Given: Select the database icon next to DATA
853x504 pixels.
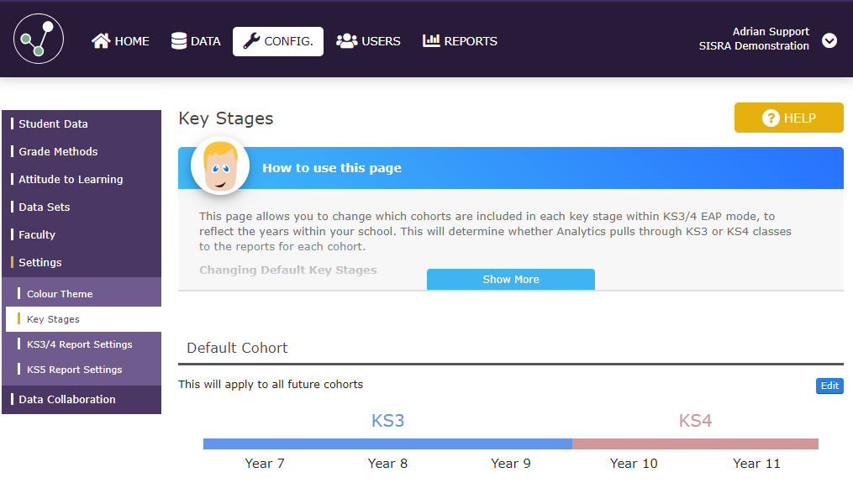Looking at the screenshot, I should coord(177,40).
